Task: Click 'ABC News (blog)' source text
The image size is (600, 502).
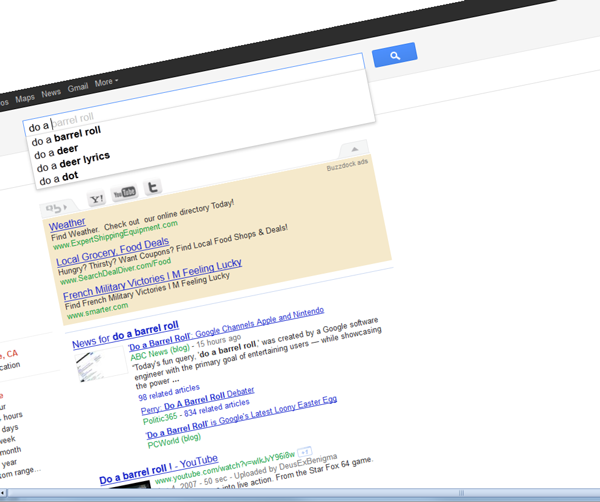Action: tap(160, 353)
